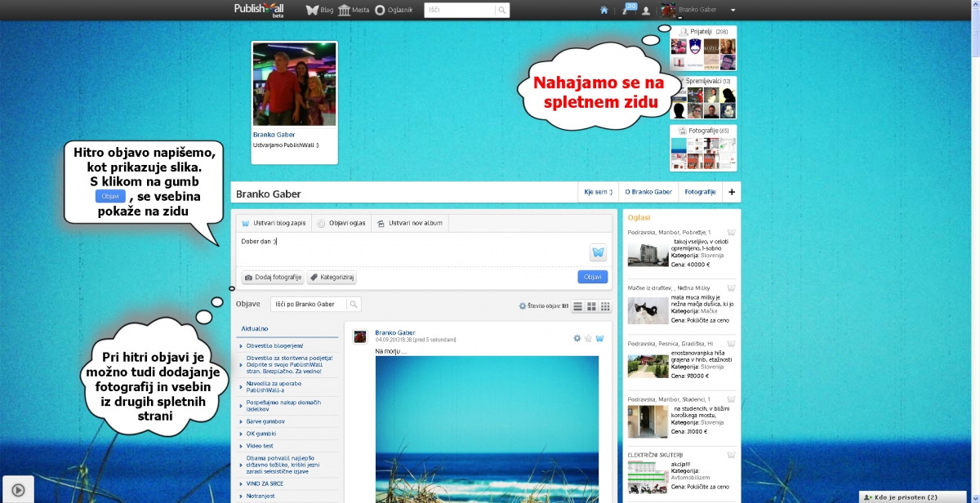Expand the 'Kdo je prisoten' chat panel

click(x=918, y=496)
